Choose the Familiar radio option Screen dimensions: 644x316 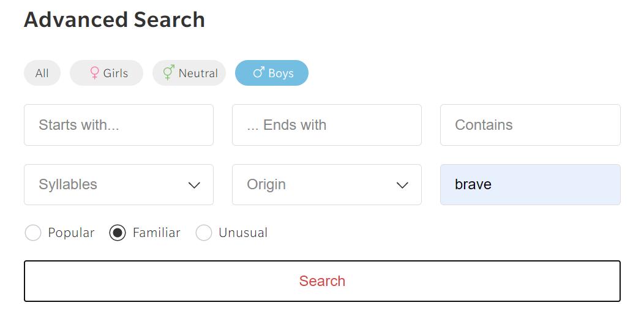click(118, 233)
